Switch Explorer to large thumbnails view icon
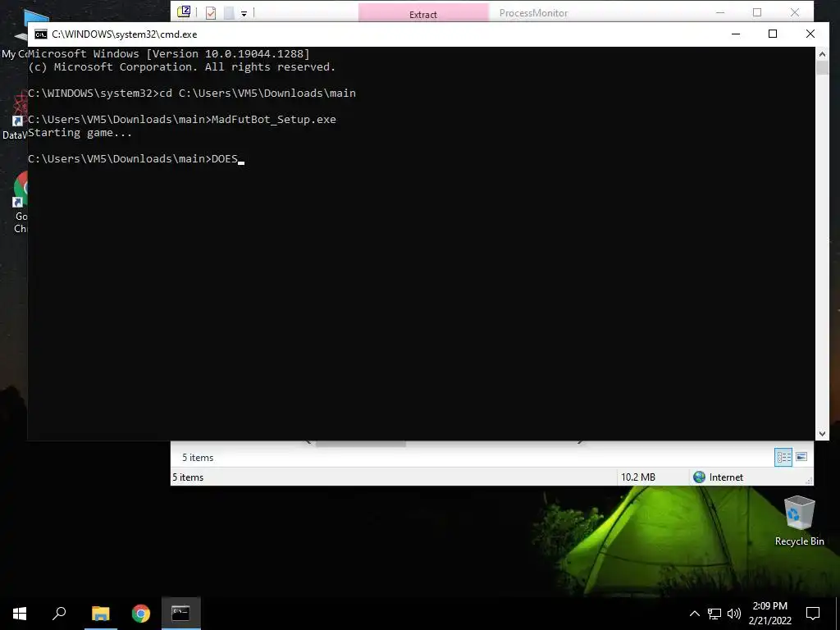 801,457
